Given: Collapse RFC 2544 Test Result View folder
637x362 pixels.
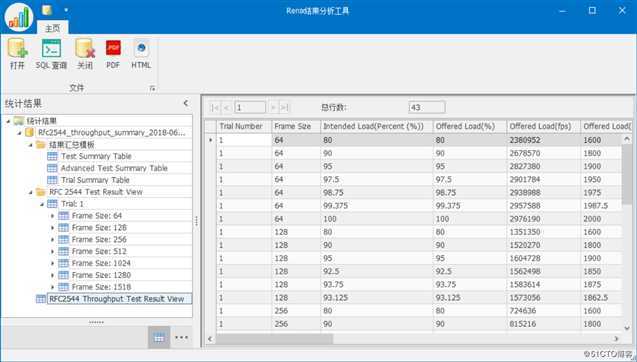Looking at the screenshot, I should click(x=30, y=192).
